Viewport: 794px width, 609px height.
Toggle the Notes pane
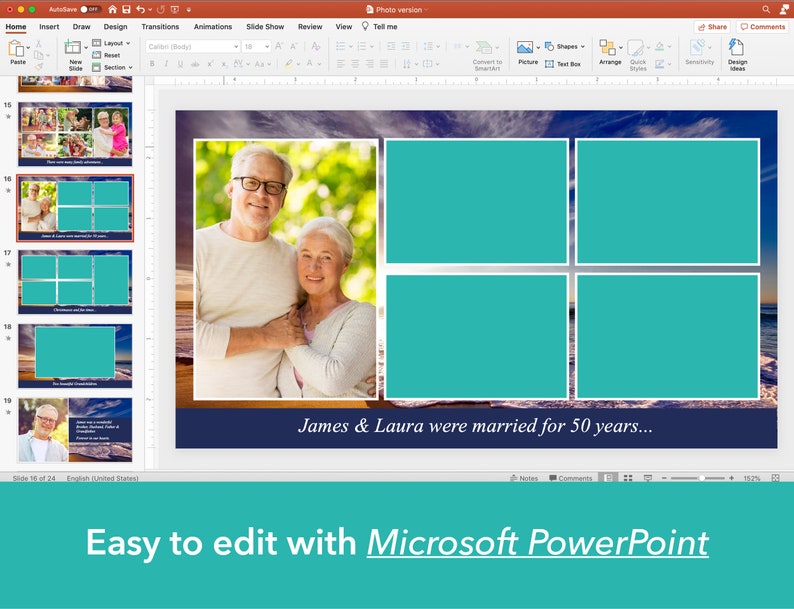pyautogui.click(x=524, y=478)
